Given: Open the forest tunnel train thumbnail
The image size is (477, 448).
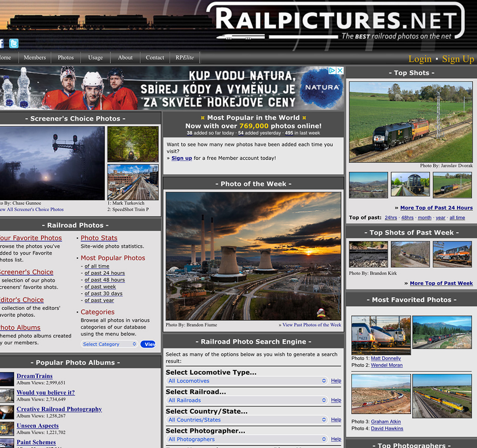Looking at the screenshot, I should 133,144.
